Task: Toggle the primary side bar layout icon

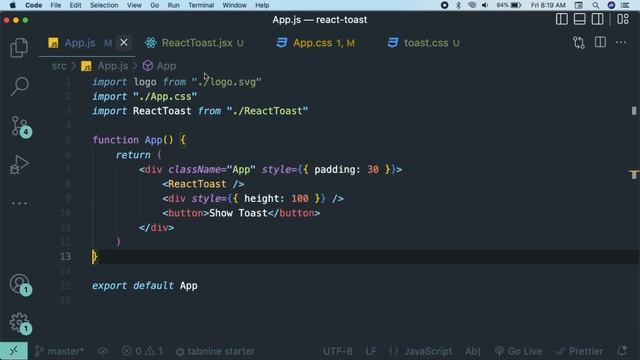Action: point(562,19)
